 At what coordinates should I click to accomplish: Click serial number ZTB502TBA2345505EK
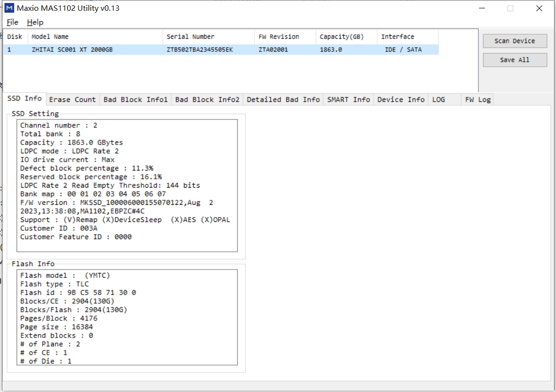200,49
